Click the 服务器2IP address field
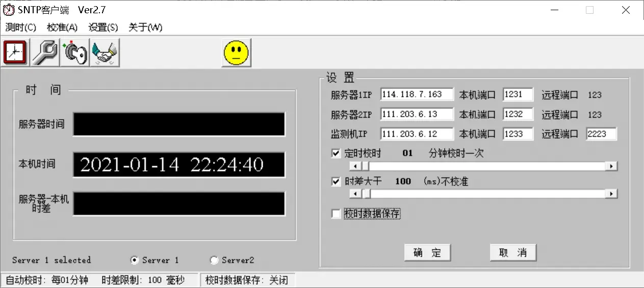644x288 pixels. pyautogui.click(x=417, y=114)
